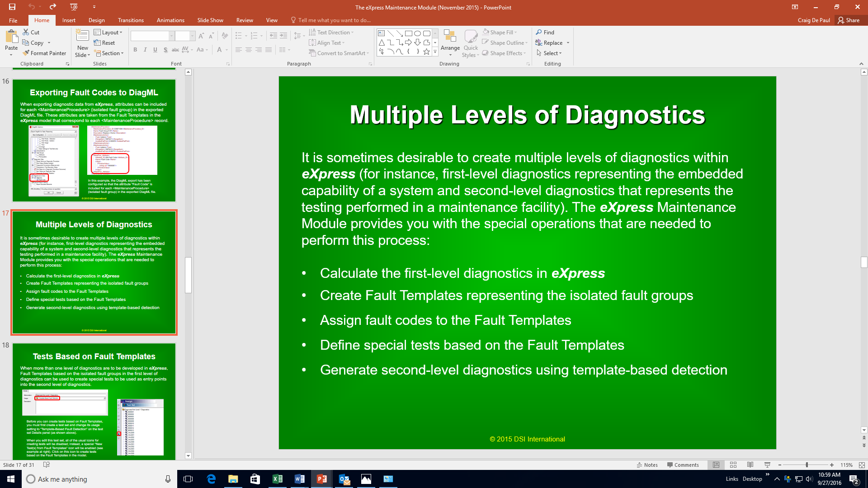Select slide 16 thumbnail Exporting Fault Codes
This screenshot has width=868, height=488.
pyautogui.click(x=94, y=141)
